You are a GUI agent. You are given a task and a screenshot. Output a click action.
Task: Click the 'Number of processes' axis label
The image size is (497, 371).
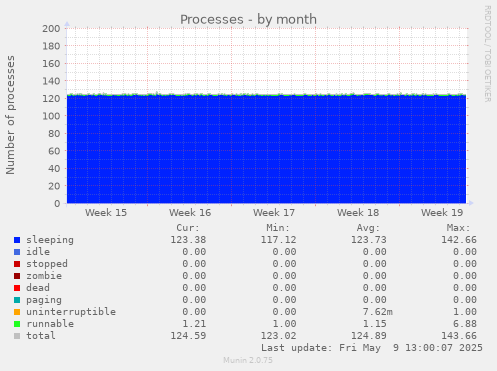[x=11, y=115]
